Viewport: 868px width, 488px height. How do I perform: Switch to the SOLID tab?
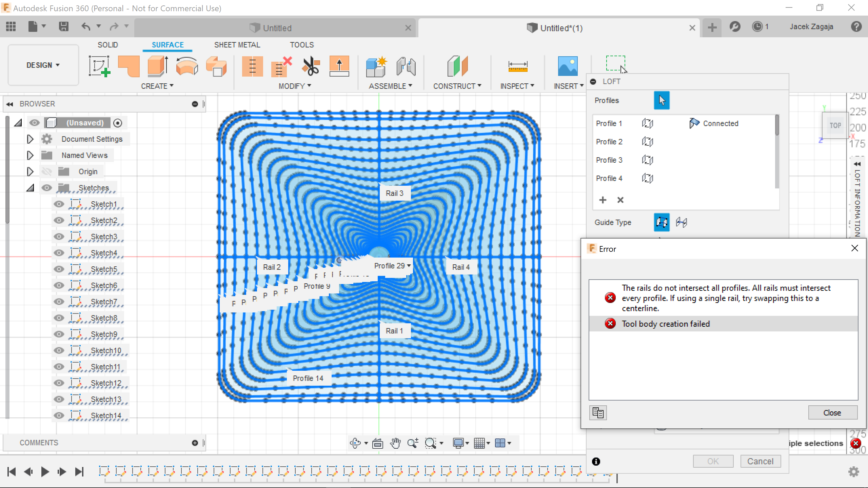click(x=108, y=45)
